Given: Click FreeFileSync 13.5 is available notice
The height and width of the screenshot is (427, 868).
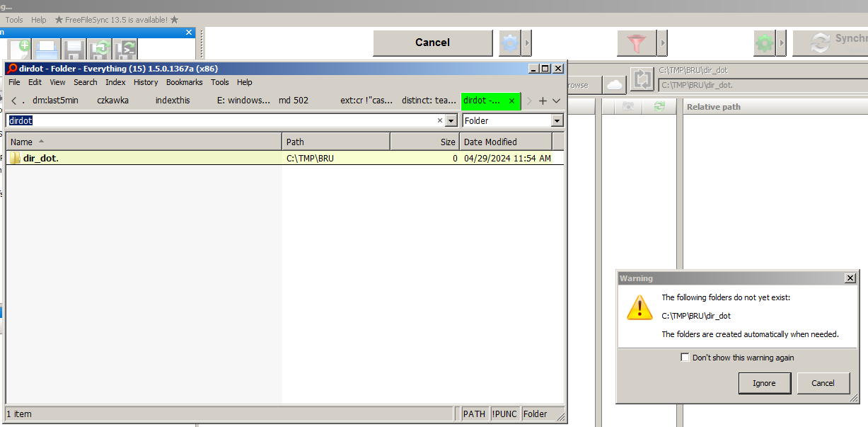Looking at the screenshot, I should (116, 20).
